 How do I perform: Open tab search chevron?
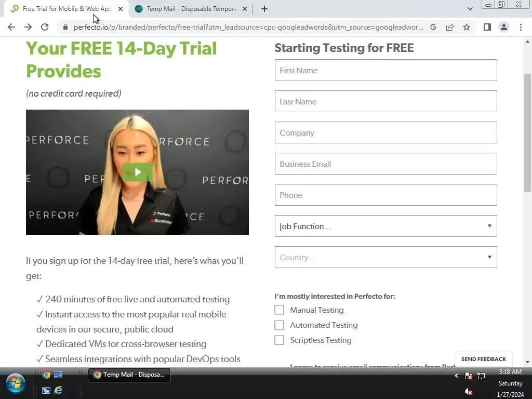[470, 9]
